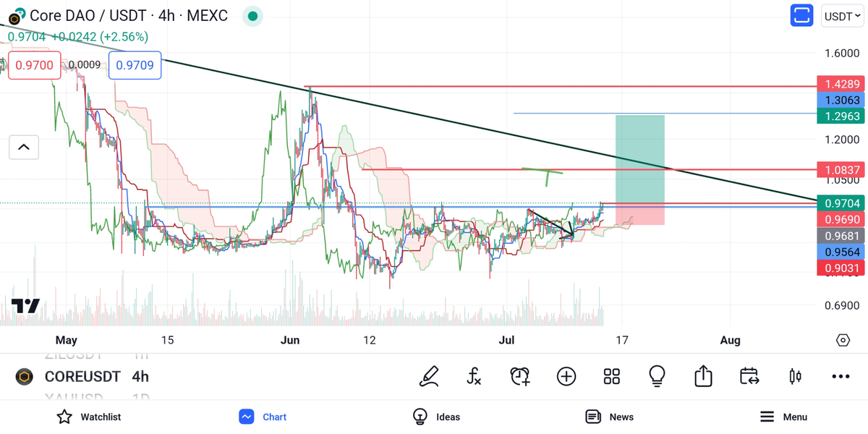
Task: Open chart axis settings hexagon icon
Action: pos(843,340)
